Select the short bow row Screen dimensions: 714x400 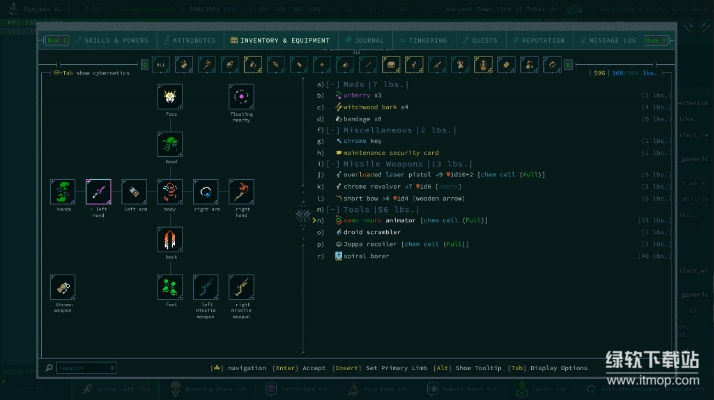(x=494, y=199)
